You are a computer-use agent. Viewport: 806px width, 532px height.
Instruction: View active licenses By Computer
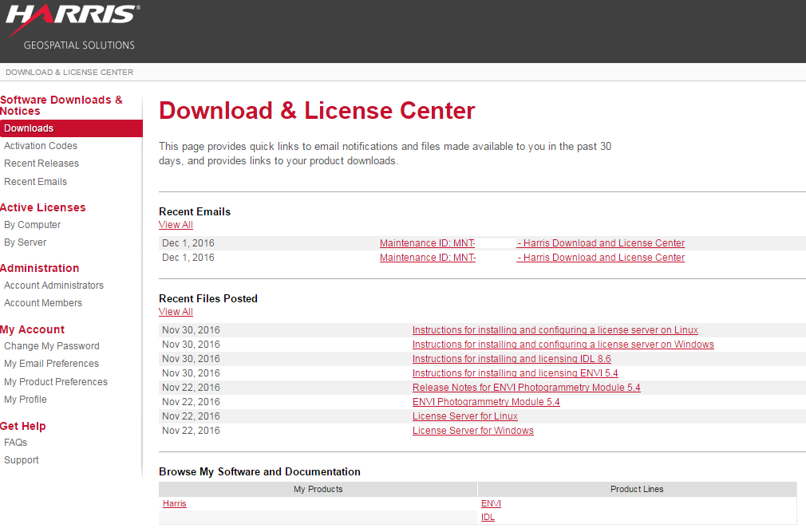tap(32, 225)
